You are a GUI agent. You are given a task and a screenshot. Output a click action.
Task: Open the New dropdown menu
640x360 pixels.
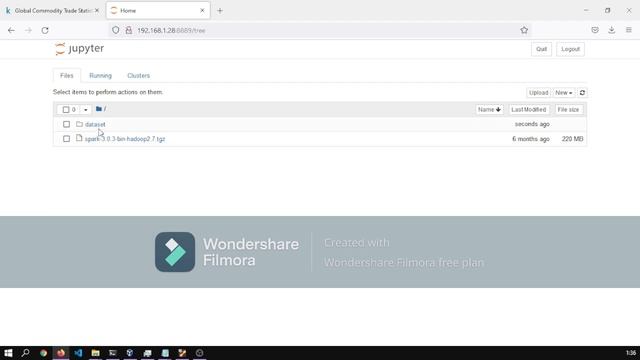(563, 93)
